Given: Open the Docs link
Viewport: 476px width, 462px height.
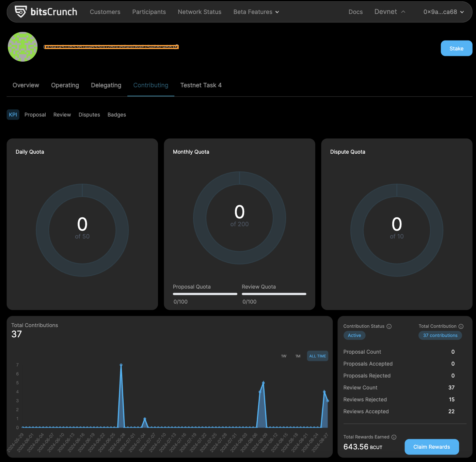Looking at the screenshot, I should [x=355, y=12].
